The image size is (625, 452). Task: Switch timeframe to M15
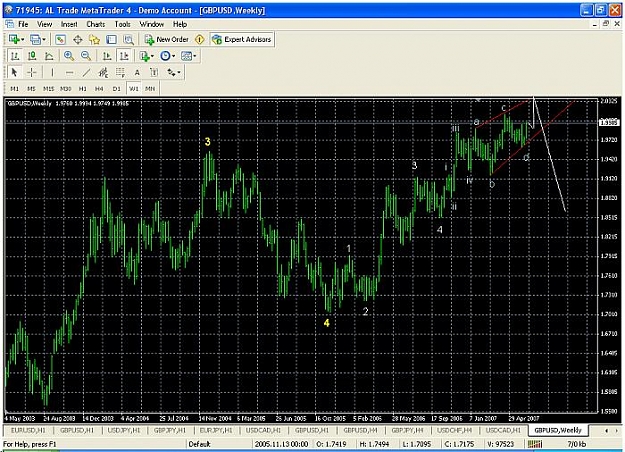(x=49, y=88)
